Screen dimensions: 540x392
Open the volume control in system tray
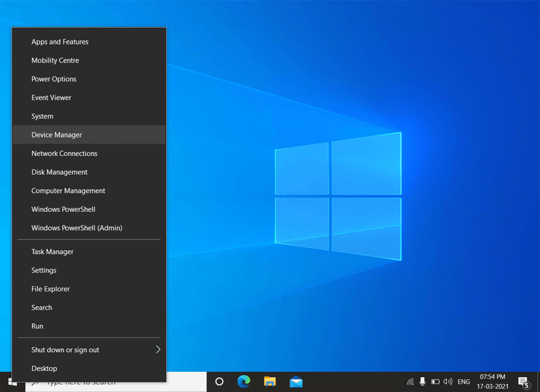pyautogui.click(x=448, y=381)
